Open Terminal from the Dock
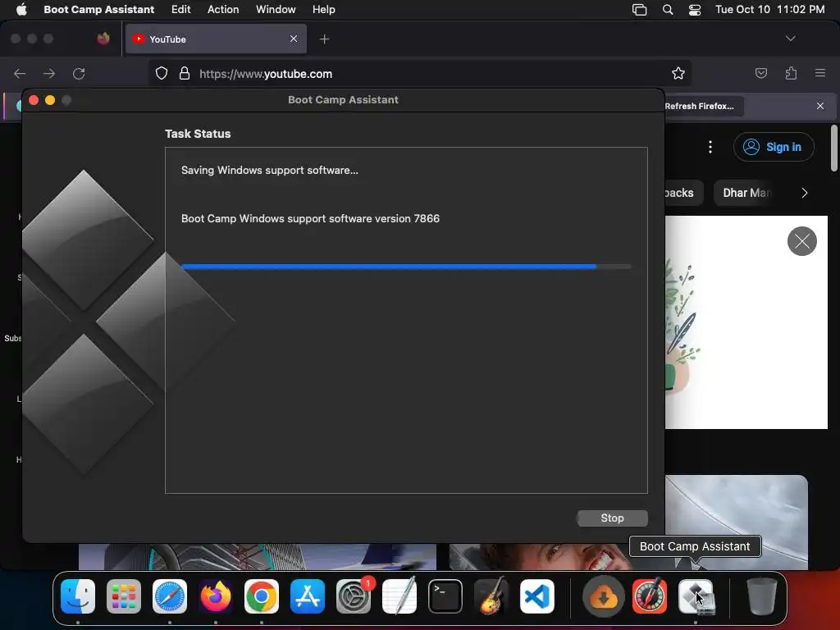This screenshot has height=630, width=840. (x=445, y=596)
